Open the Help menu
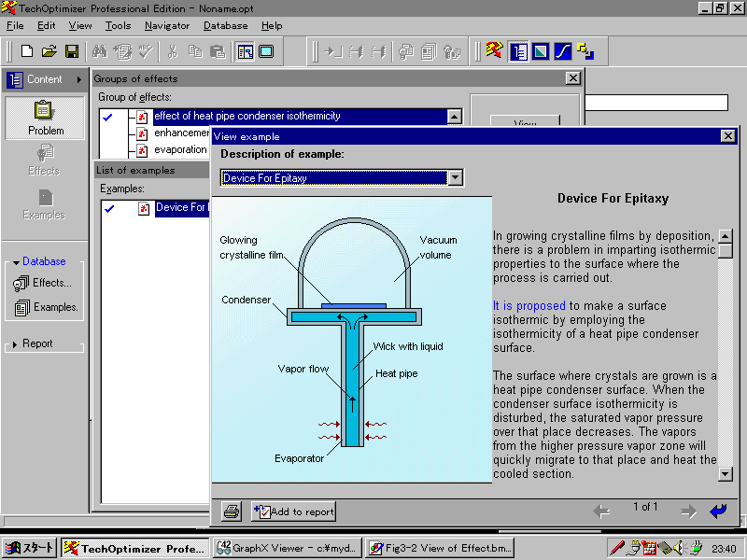Screen dimensions: 747x560 (x=272, y=26)
